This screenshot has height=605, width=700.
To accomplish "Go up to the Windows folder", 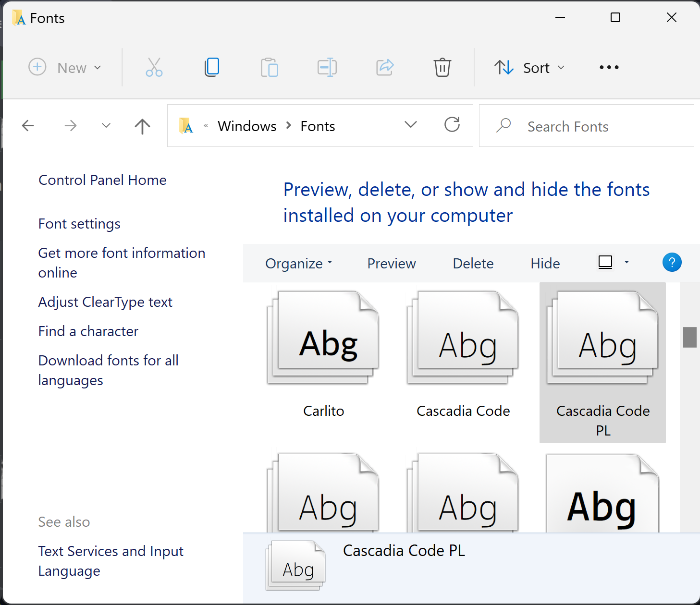I will pyautogui.click(x=142, y=125).
